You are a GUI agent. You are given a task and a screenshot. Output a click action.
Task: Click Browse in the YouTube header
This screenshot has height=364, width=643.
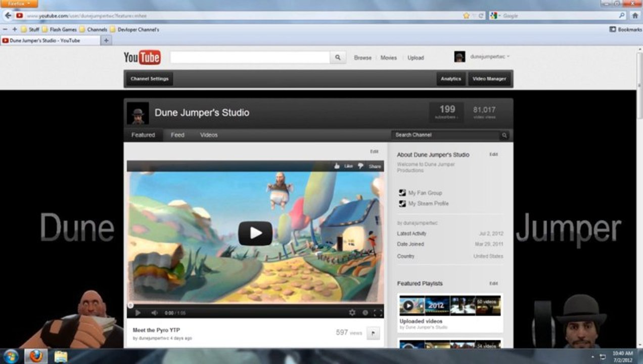(x=362, y=58)
